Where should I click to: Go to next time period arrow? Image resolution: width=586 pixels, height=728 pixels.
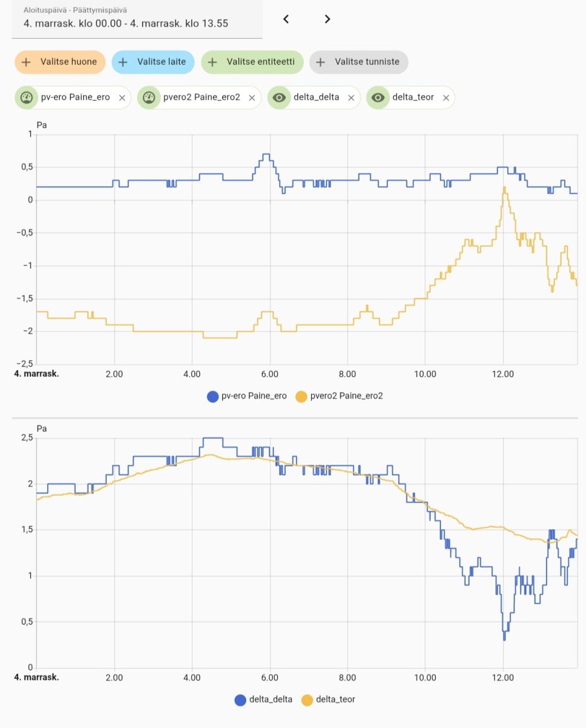coord(328,19)
